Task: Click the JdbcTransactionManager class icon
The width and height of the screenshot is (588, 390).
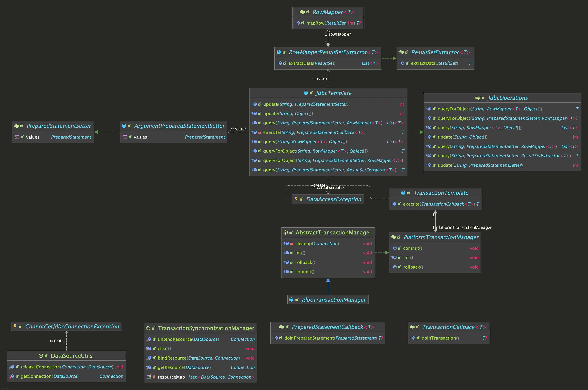Action: (291, 300)
